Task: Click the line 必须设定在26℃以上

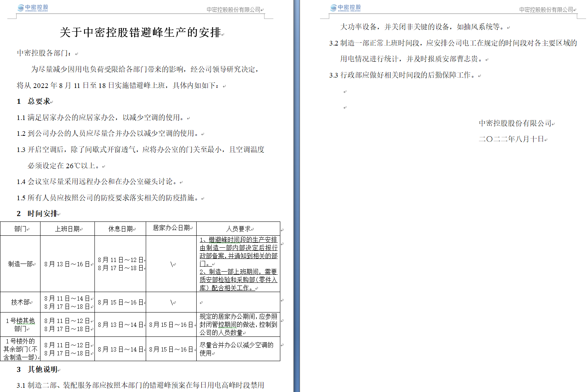Action: click(x=64, y=166)
